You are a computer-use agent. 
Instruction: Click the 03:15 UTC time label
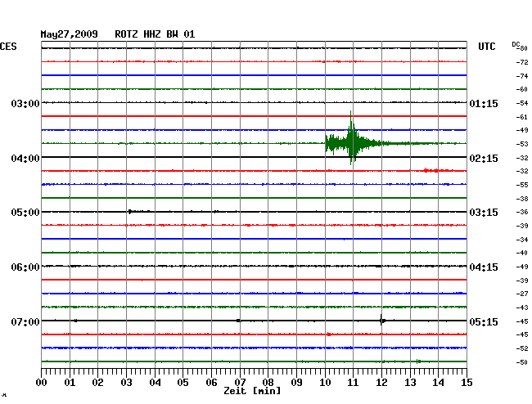click(484, 213)
